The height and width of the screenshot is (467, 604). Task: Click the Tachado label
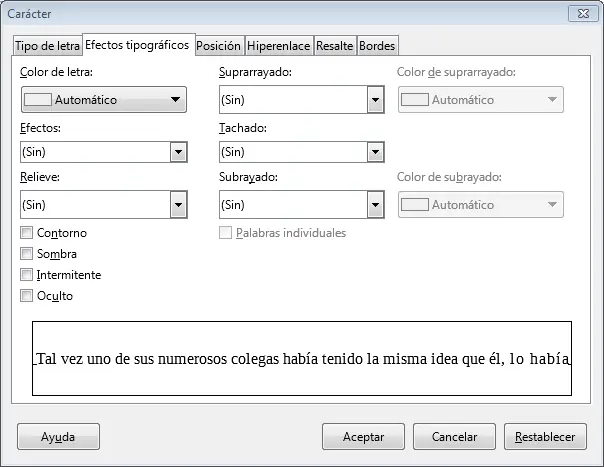(243, 128)
